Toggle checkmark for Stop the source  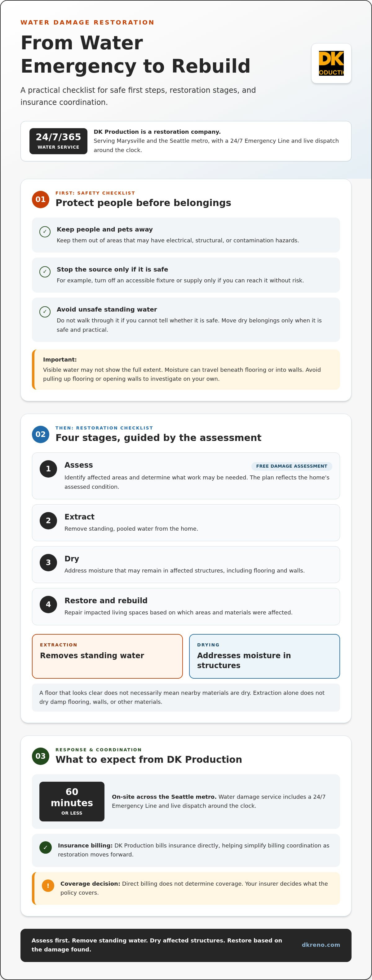point(45,272)
